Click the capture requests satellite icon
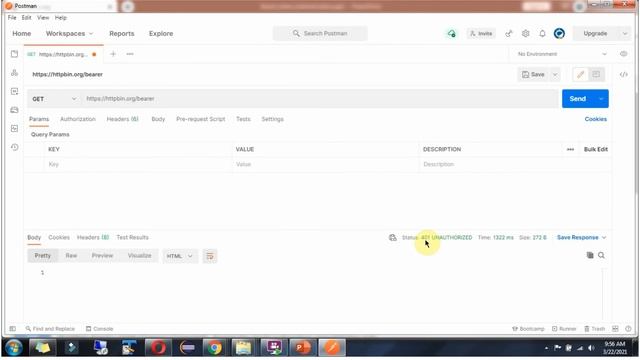 509,33
